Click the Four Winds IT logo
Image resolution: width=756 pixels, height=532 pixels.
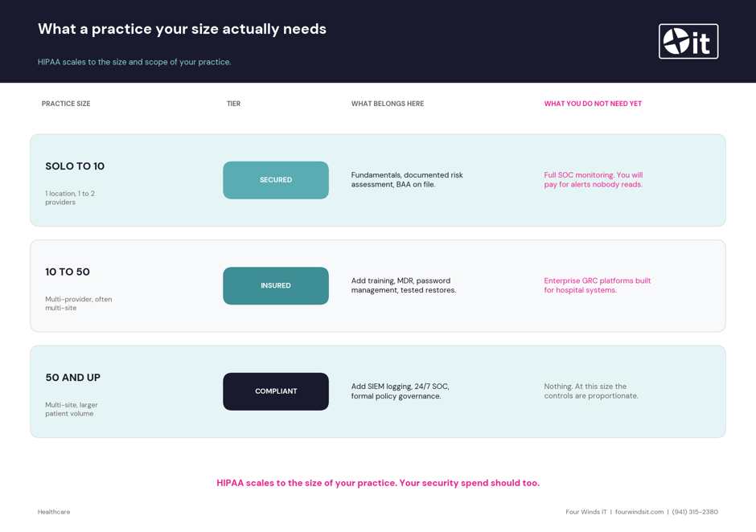pos(688,42)
